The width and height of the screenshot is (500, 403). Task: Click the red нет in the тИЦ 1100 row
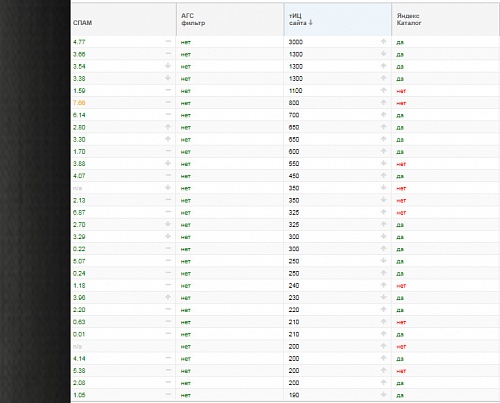401,91
